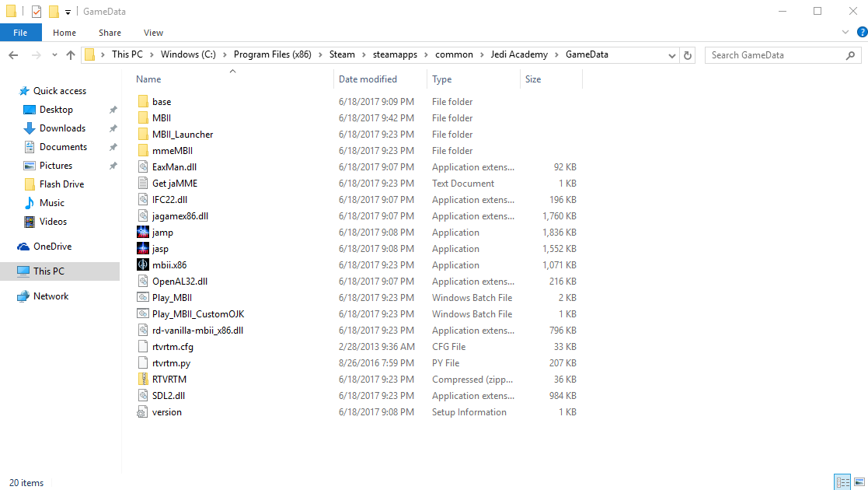Open the File menu
This screenshot has width=868, height=490.
pos(20,33)
